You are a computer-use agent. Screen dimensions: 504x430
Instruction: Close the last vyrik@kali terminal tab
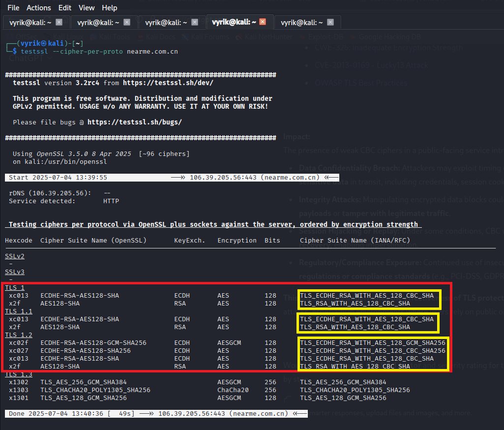[330, 22]
